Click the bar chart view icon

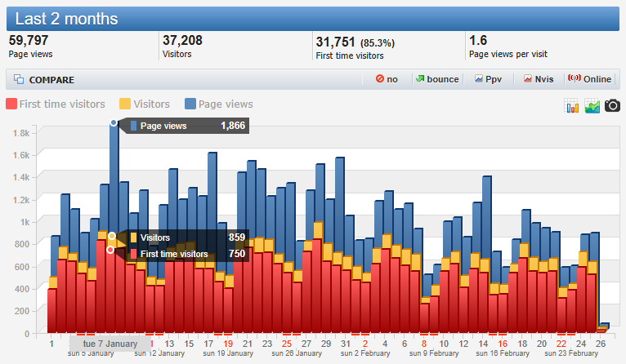(572, 106)
